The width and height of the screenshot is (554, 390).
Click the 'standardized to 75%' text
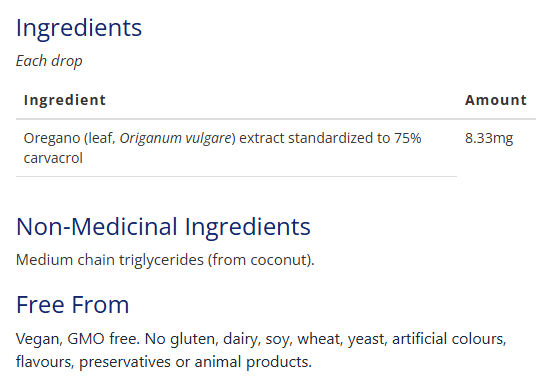354,138
